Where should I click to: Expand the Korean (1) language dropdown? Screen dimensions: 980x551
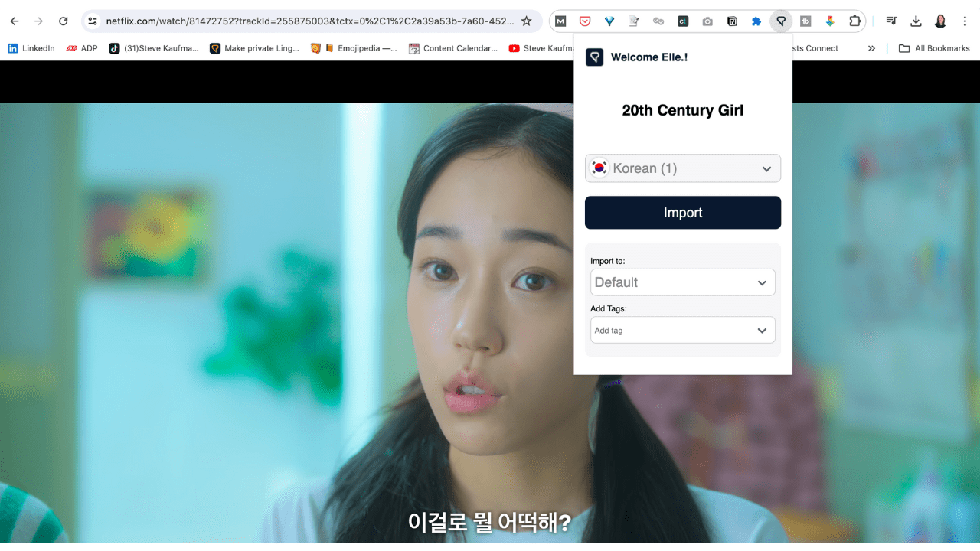tap(682, 168)
